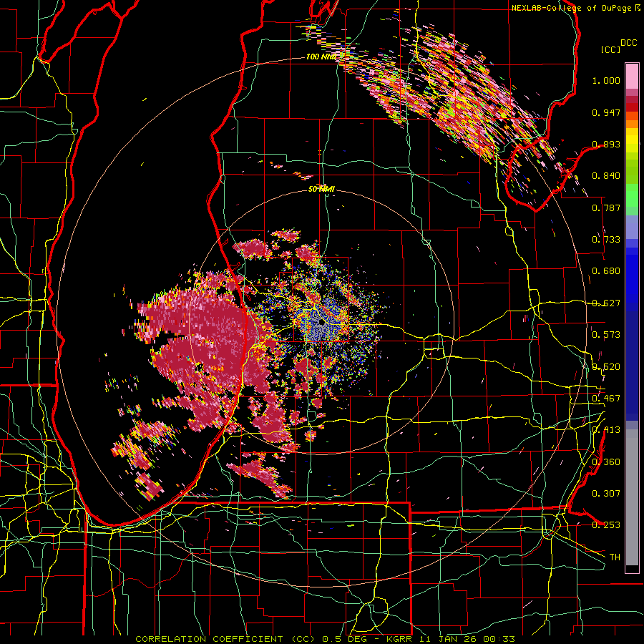Click the [CC] label above the color scale
The width and height of the screenshot is (644, 644).
611,49
